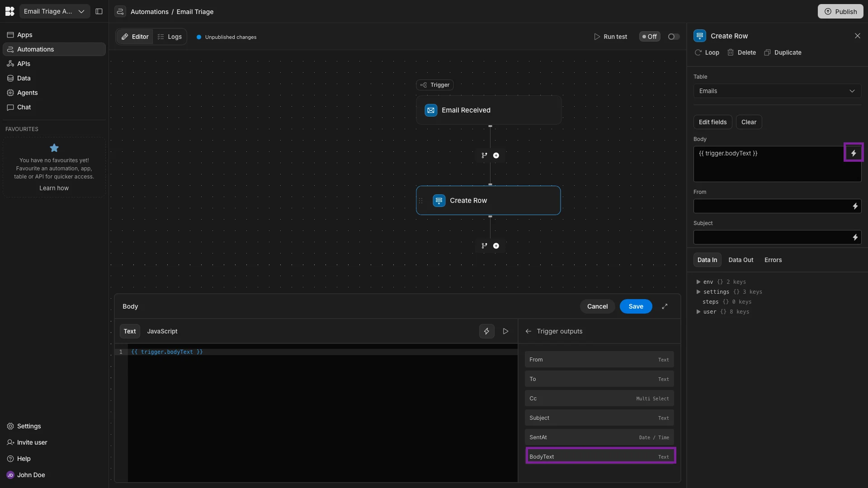Screen dimensions: 868x488
Task: Add step below Create Row node
Action: point(496,246)
